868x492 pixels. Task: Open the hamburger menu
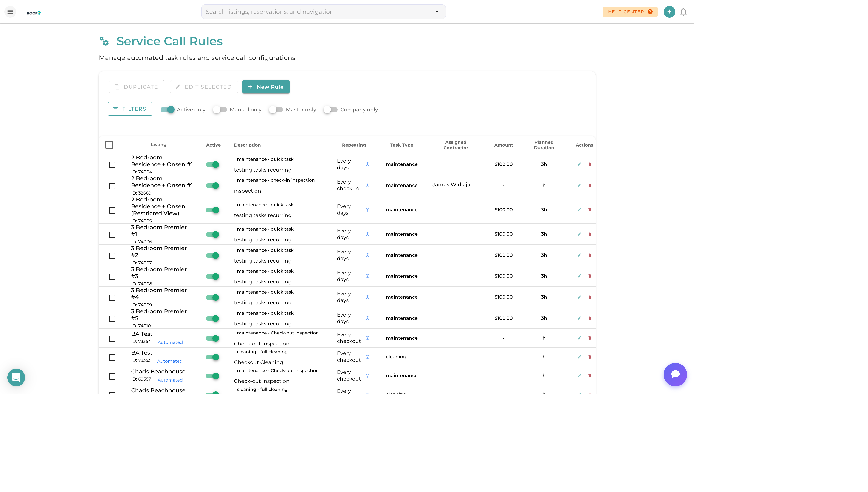[x=10, y=11]
